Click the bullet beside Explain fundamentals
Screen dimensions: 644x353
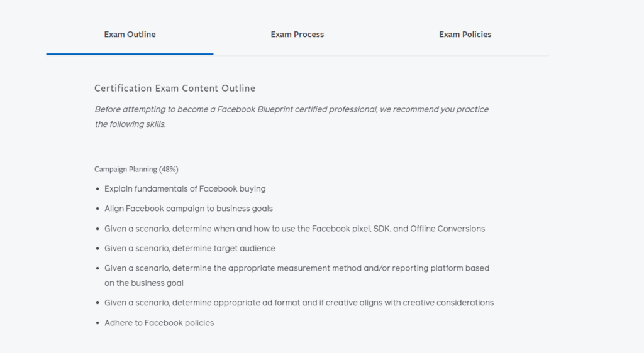[x=97, y=189]
